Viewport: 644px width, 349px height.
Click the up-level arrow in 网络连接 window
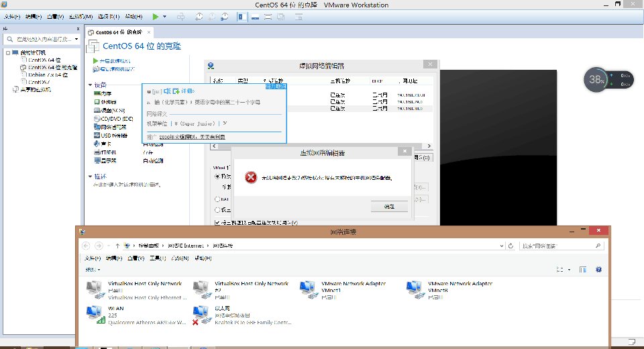117,246
